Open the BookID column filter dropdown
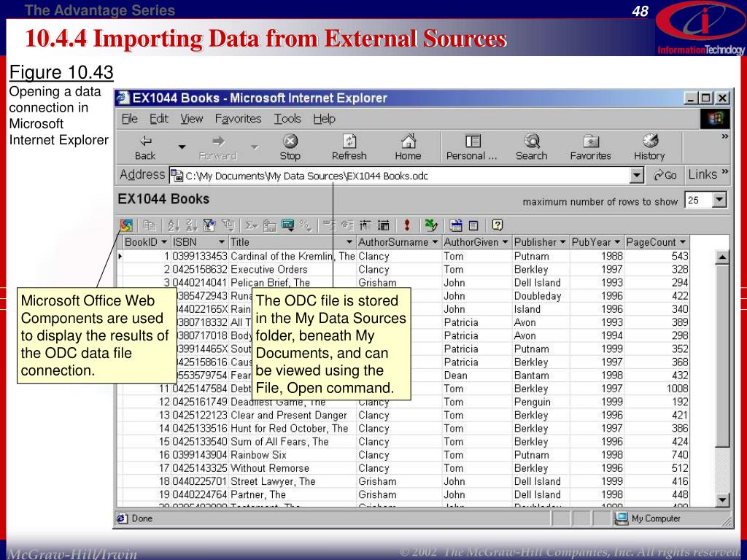747x560 pixels. tap(164, 242)
